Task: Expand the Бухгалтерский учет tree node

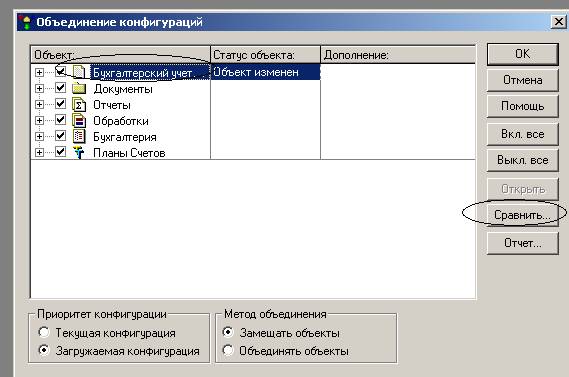Action: pyautogui.click(x=39, y=72)
